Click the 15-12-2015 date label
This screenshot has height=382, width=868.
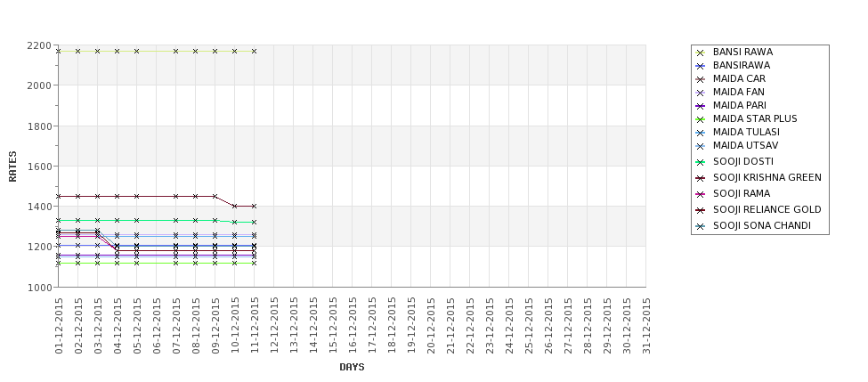click(x=333, y=326)
